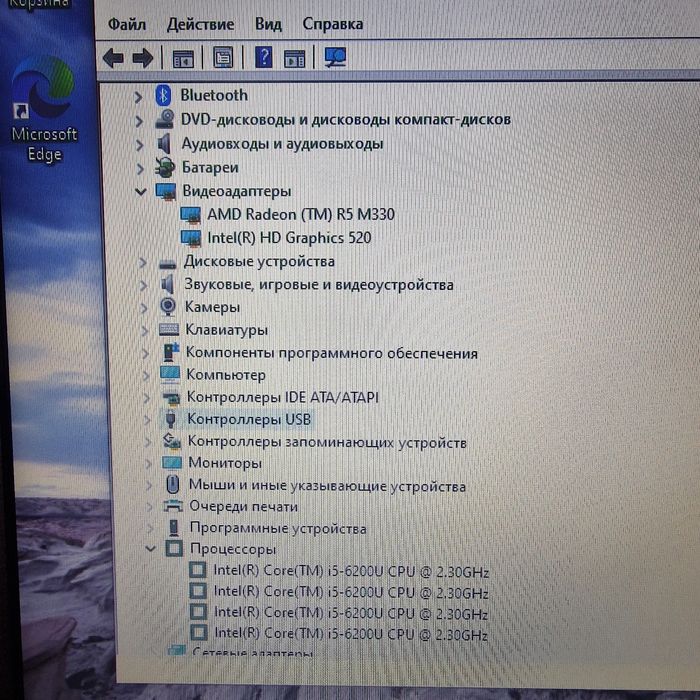Click the show/hide console tree icon
Screen dimensions: 700x700
pos(183,58)
